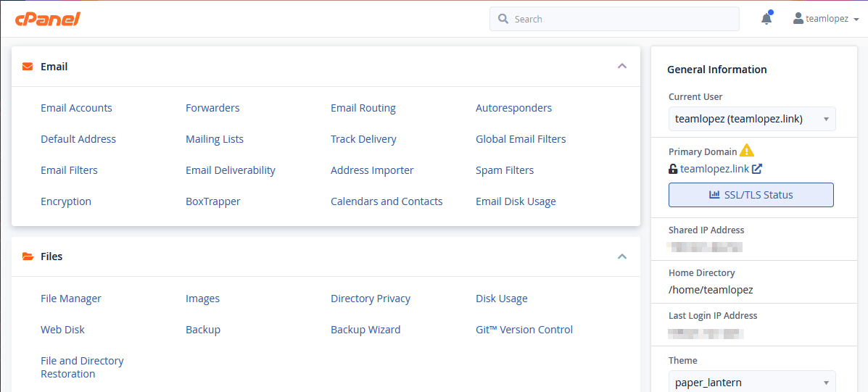
Task: Click the Primary Domain warning triangle
Action: [748, 151]
